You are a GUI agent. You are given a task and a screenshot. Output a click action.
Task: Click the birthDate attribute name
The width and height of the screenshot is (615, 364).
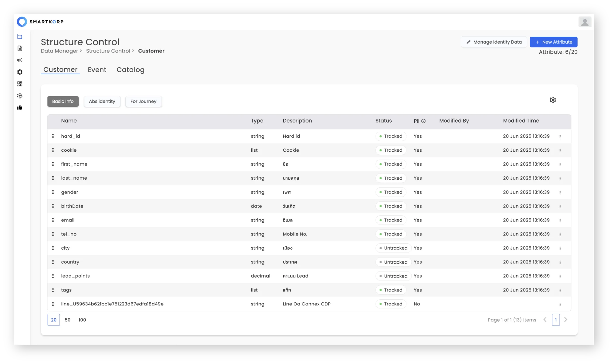click(x=72, y=206)
